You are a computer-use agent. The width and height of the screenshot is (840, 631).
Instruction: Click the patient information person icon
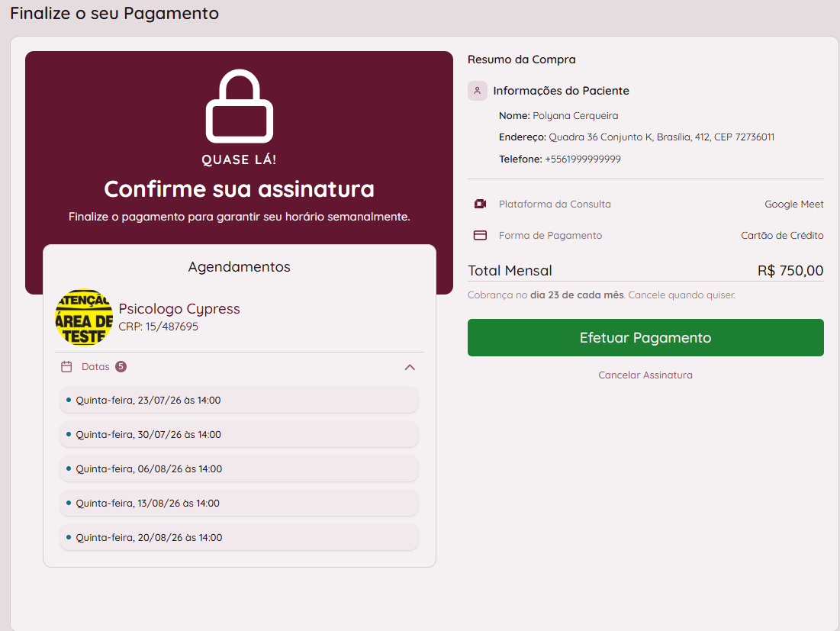(478, 91)
